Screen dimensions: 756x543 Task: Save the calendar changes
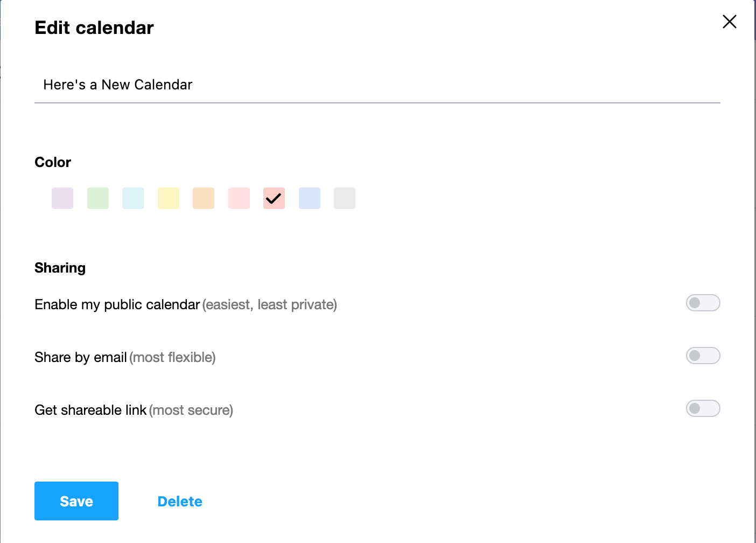click(x=76, y=501)
